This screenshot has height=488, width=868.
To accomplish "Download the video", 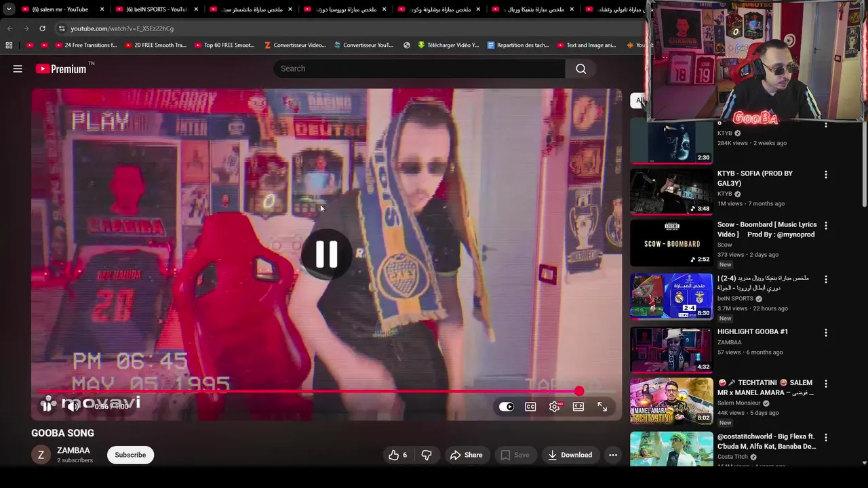I will (x=570, y=455).
